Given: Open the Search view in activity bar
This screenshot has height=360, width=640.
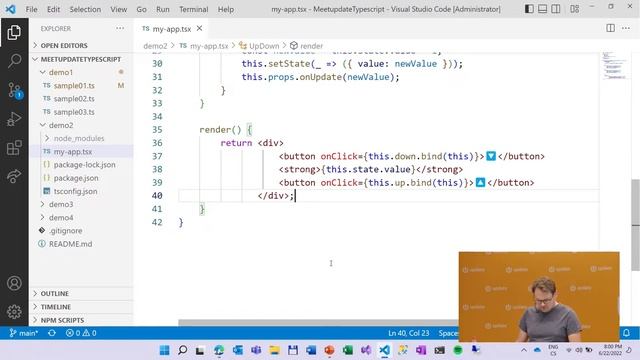Looking at the screenshot, I should click(14, 61).
